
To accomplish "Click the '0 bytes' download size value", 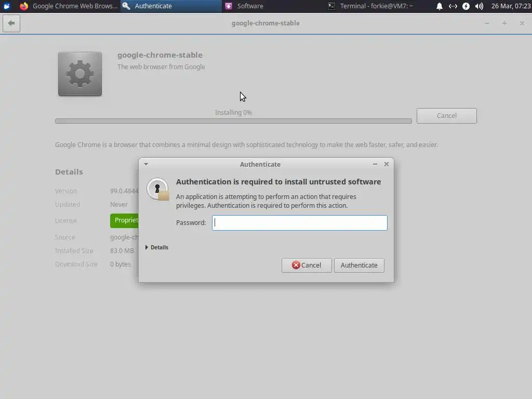I will point(120,264).
